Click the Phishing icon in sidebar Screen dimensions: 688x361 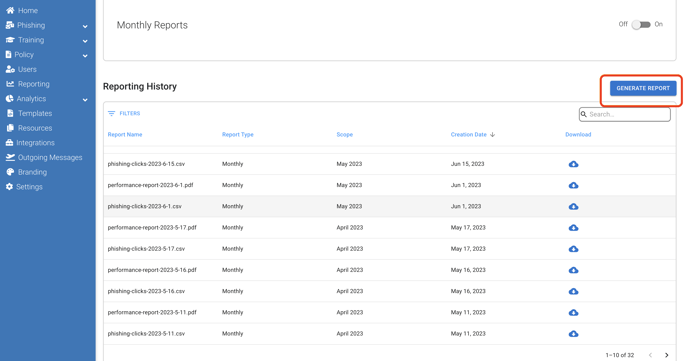click(10, 25)
